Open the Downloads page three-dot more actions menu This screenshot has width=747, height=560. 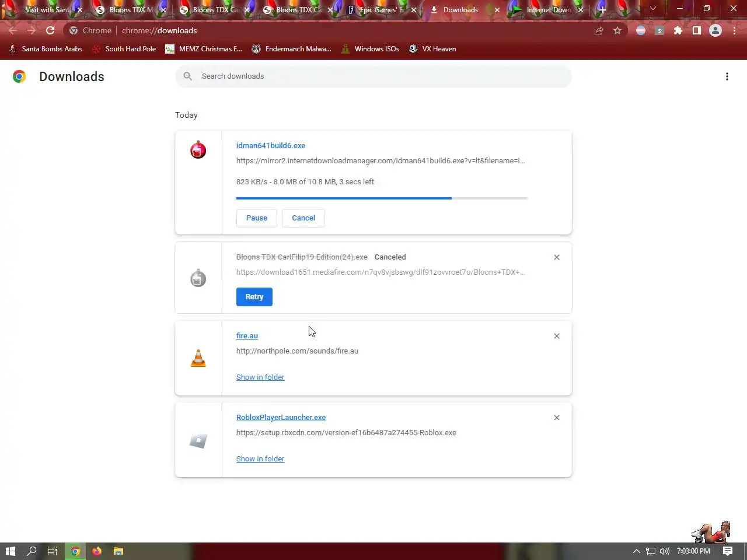727,76
